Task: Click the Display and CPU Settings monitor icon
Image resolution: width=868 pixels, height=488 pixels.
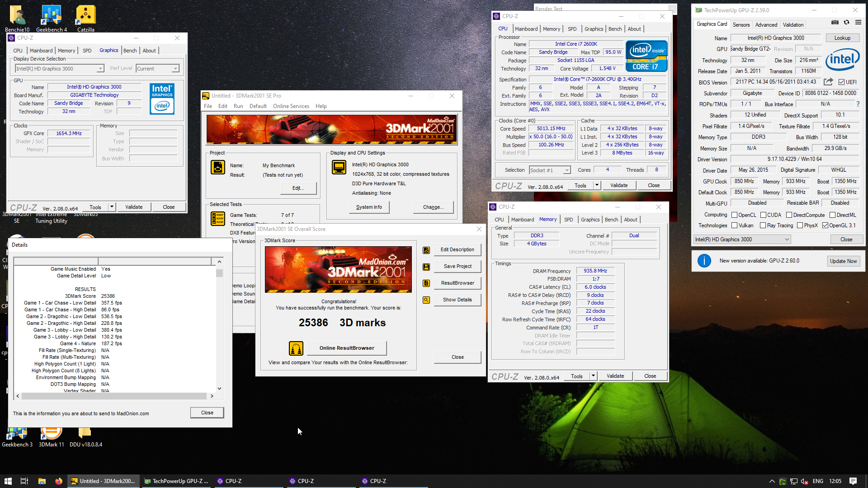Action: click(339, 167)
